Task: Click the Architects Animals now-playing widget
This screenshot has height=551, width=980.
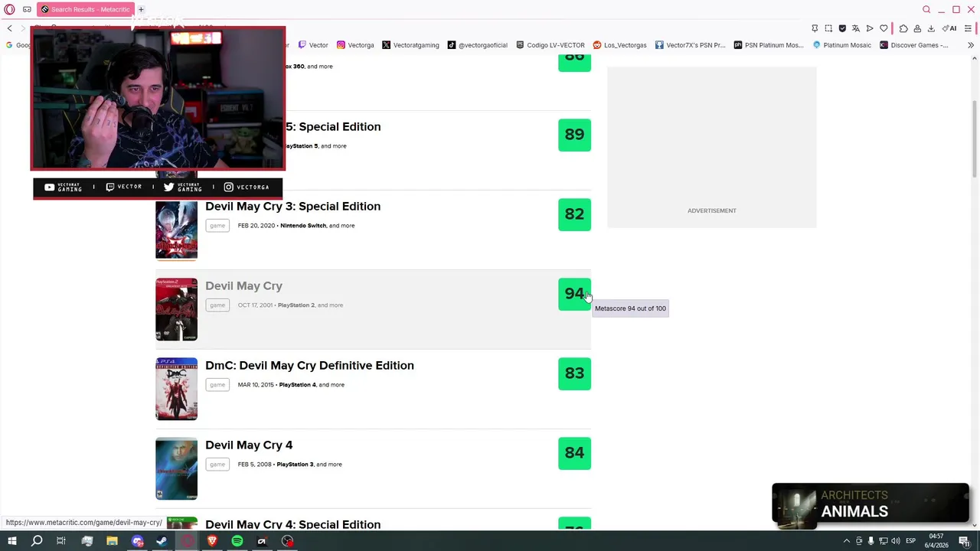Action: pyautogui.click(x=871, y=505)
